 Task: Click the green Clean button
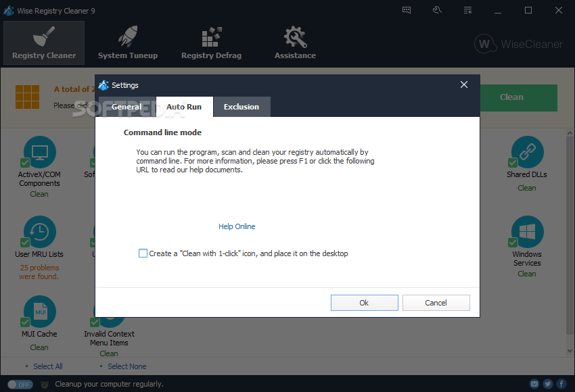click(519, 97)
